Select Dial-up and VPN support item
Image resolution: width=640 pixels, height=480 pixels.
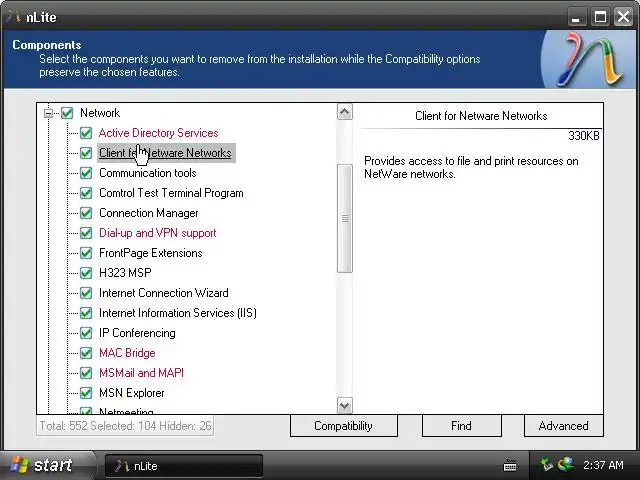point(158,233)
